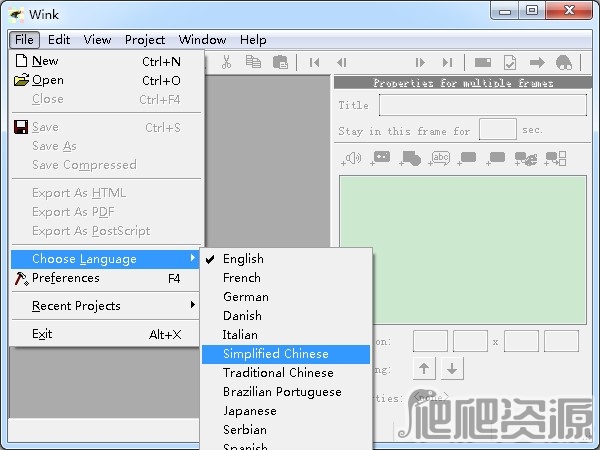
Task: Select Simplified Chinese language
Action: pyautogui.click(x=275, y=354)
